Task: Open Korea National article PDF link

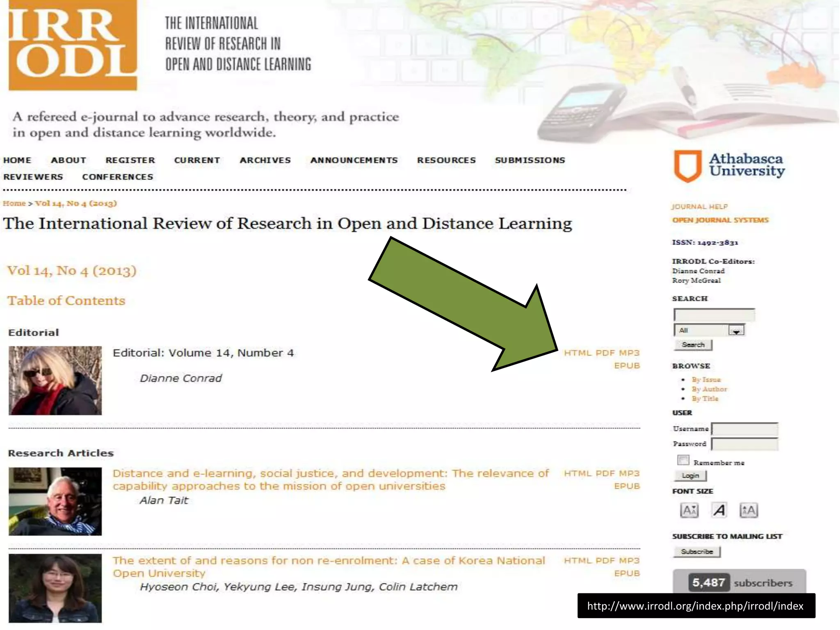Action: 605,561
